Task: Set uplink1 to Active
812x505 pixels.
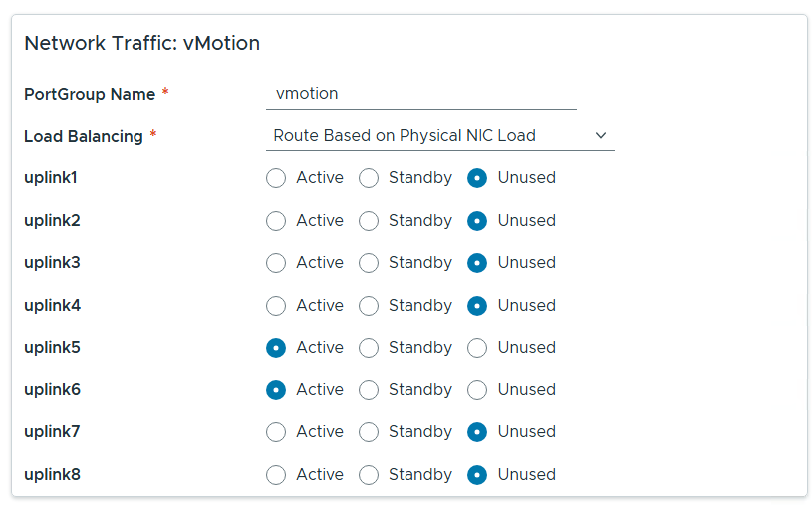Action: click(x=276, y=178)
